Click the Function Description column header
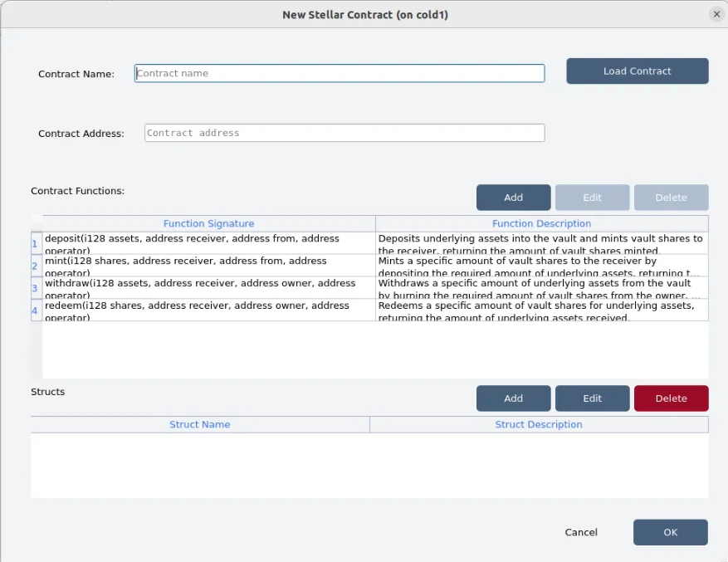Screen dimensions: 728x562 coord(542,223)
